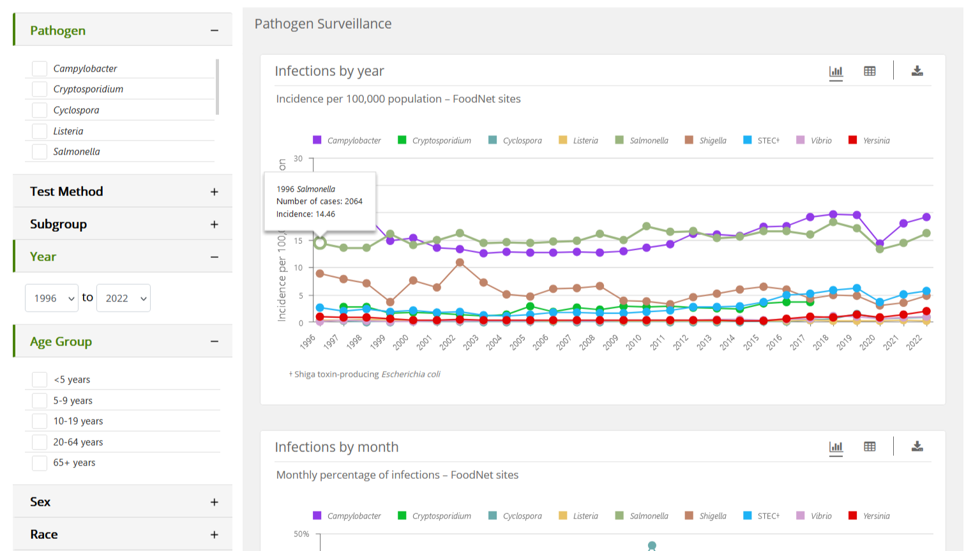This screenshot has height=551, width=980.
Task: Expand Subgroup with plus icon
Action: (x=215, y=224)
